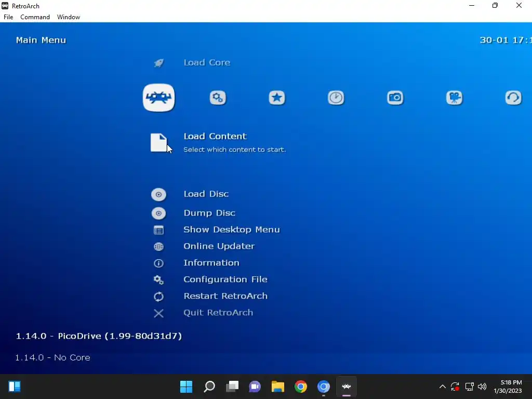Click the Restart RetroArch arrows icon
The width and height of the screenshot is (532, 399).
pyautogui.click(x=158, y=297)
